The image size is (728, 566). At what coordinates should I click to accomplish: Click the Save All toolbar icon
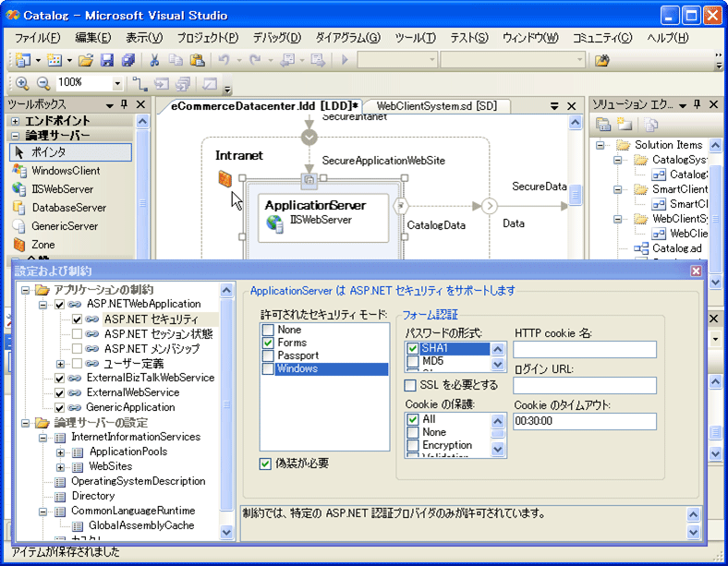127,60
